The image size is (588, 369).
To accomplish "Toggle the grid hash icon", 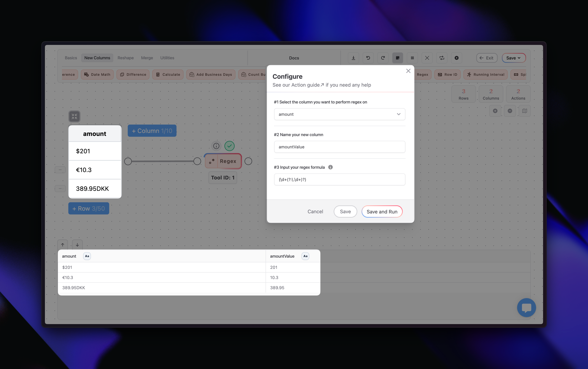I will tap(412, 58).
